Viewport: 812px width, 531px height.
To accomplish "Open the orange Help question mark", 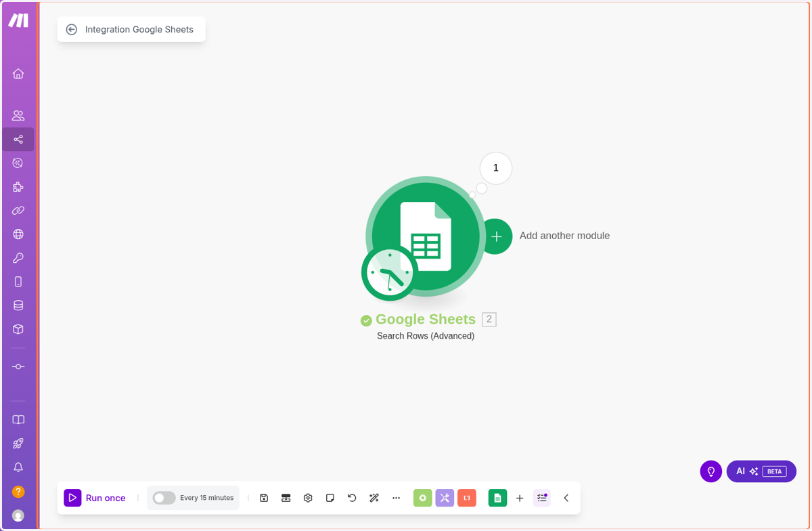I will point(18,492).
